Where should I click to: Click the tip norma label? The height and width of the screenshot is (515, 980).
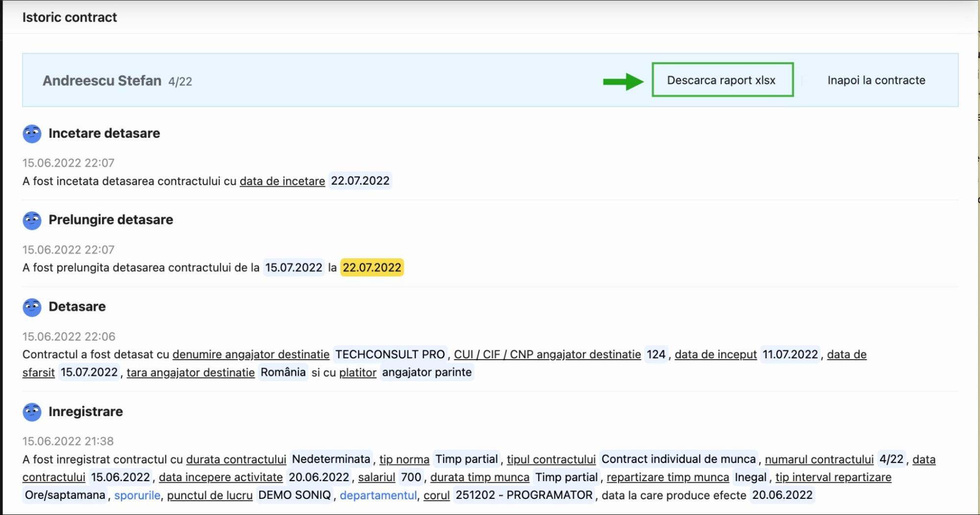pyautogui.click(x=404, y=459)
